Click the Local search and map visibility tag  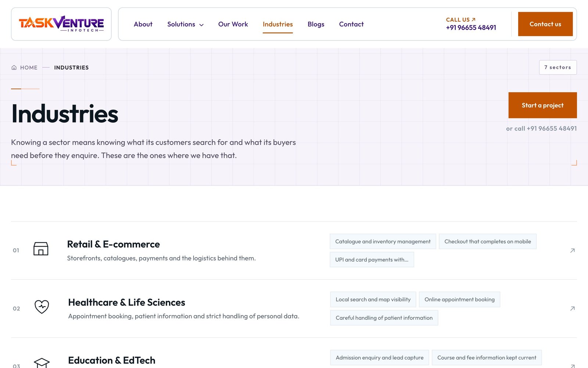(373, 300)
